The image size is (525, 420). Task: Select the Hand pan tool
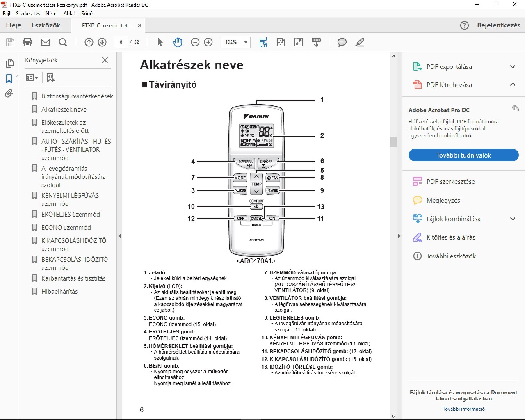[177, 42]
